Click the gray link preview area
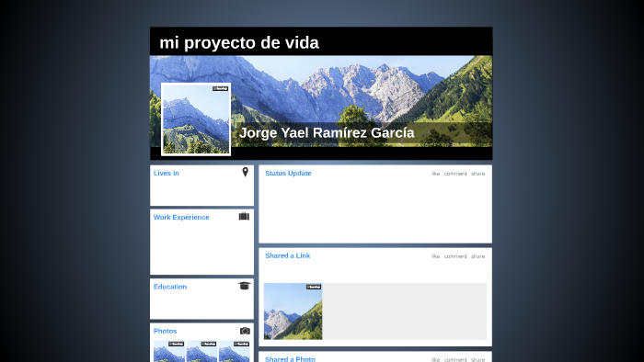 (405, 311)
